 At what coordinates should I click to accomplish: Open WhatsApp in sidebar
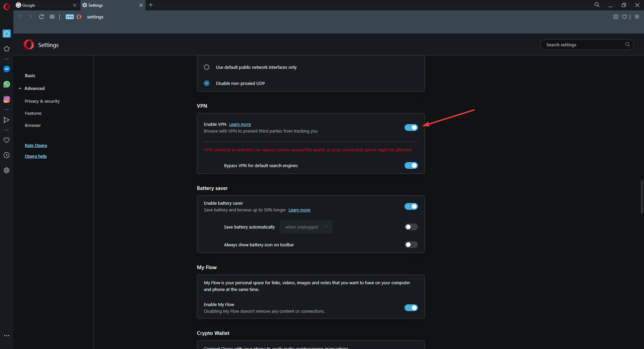(7, 84)
